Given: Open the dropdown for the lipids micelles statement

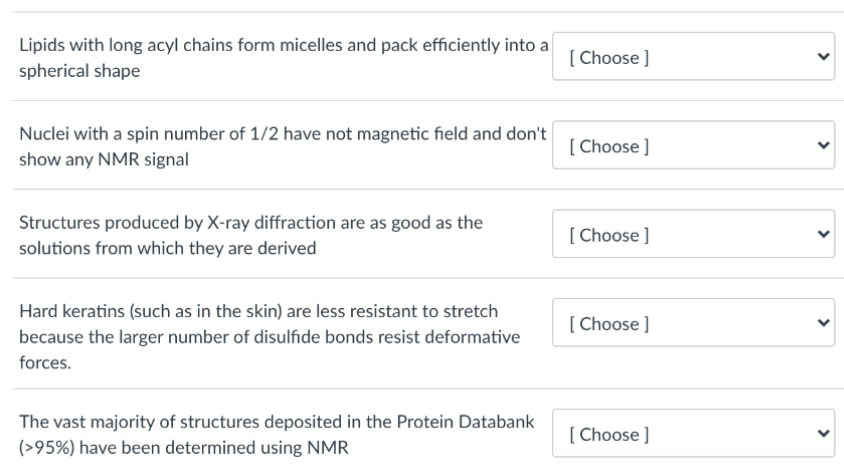Looking at the screenshot, I should 693,58.
